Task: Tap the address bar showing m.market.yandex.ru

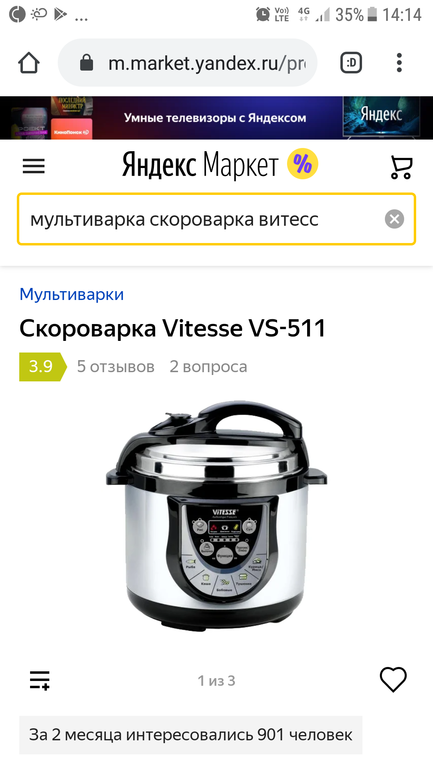Action: pos(188,63)
